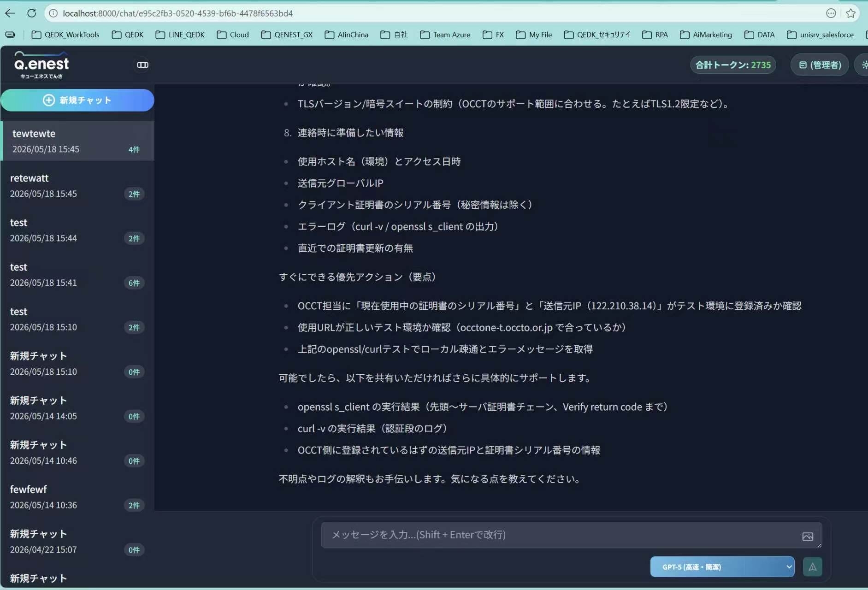Open 新規チャット dated 2026/04/22 15:07
This screenshot has height=590, width=868.
coord(77,541)
